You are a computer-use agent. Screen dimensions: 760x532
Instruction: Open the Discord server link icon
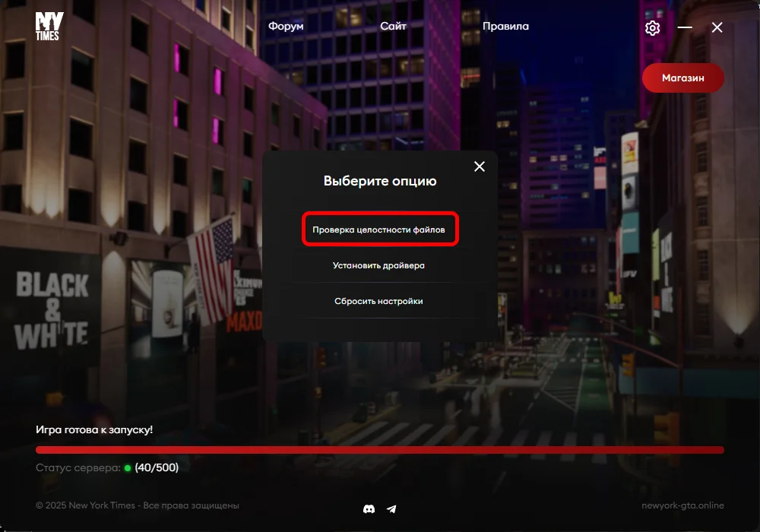369,508
